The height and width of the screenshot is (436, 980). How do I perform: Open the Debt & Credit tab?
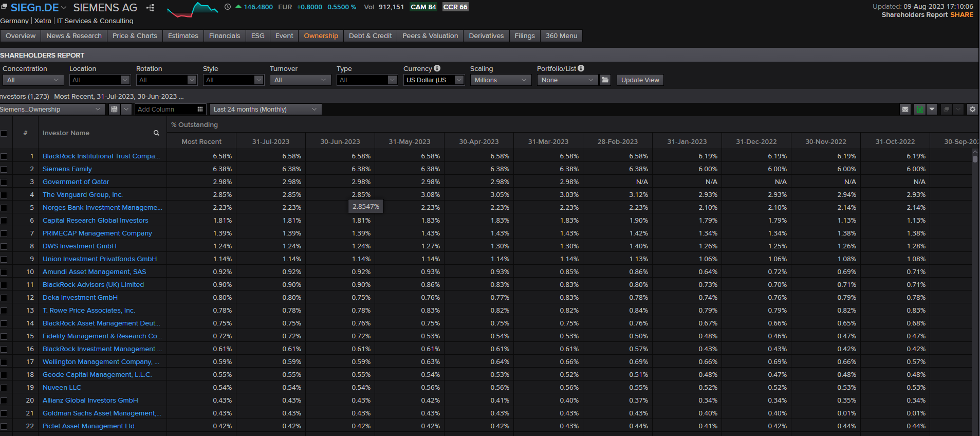(x=370, y=35)
